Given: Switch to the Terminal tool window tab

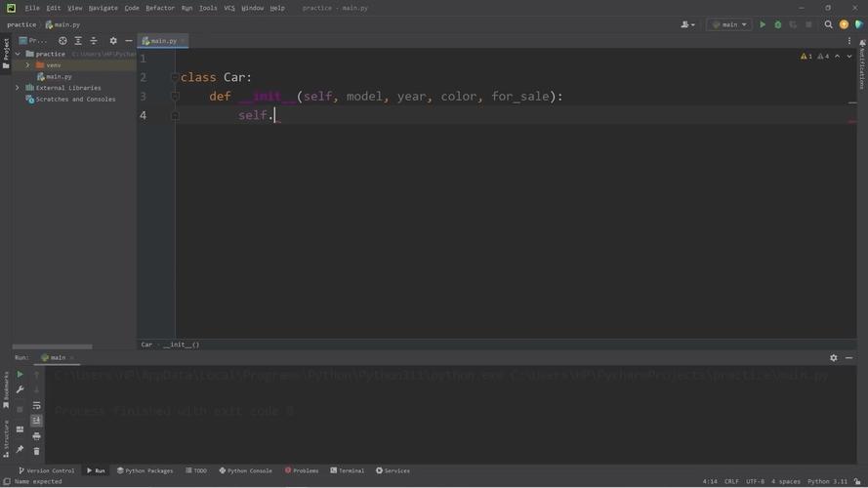Looking at the screenshot, I should pos(347,470).
